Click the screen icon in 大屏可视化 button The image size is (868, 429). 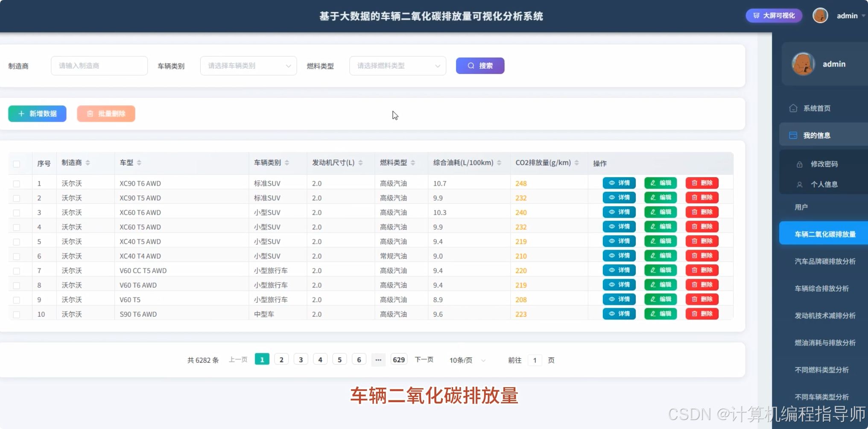click(x=756, y=15)
